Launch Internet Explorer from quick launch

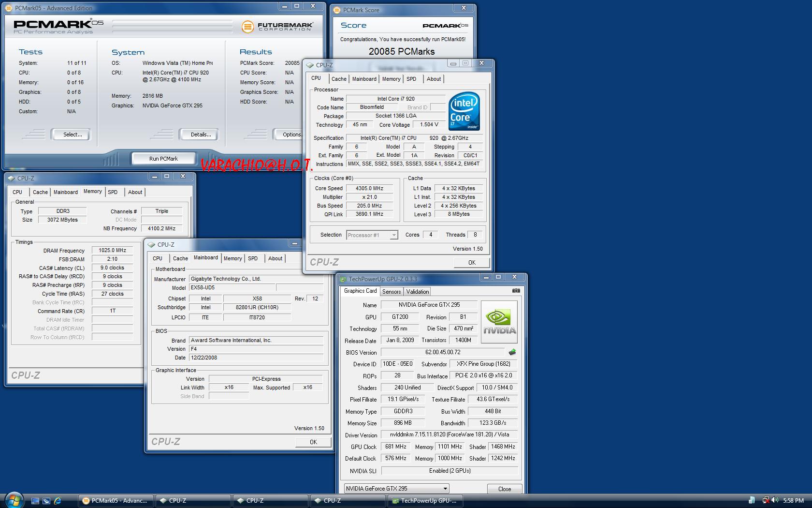pyautogui.click(x=58, y=501)
